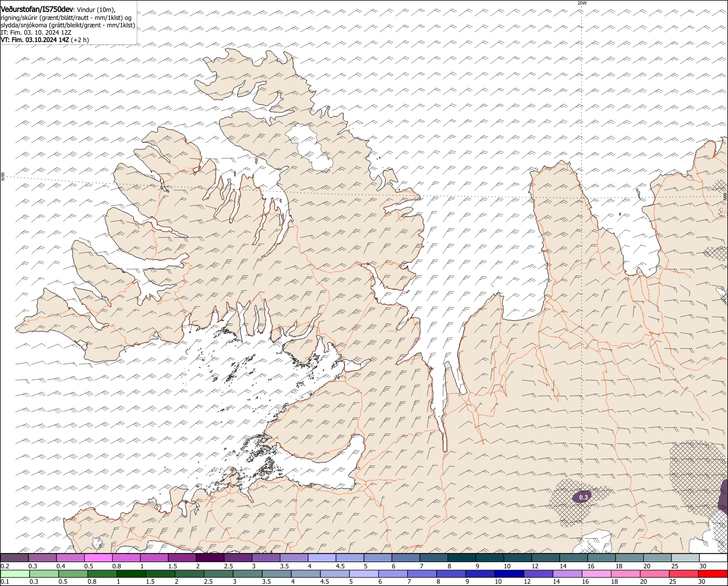The width and height of the screenshot is (728, 586).
Task: Pick the bottom-row green swatch labeled 0.5
Action: (73, 573)
